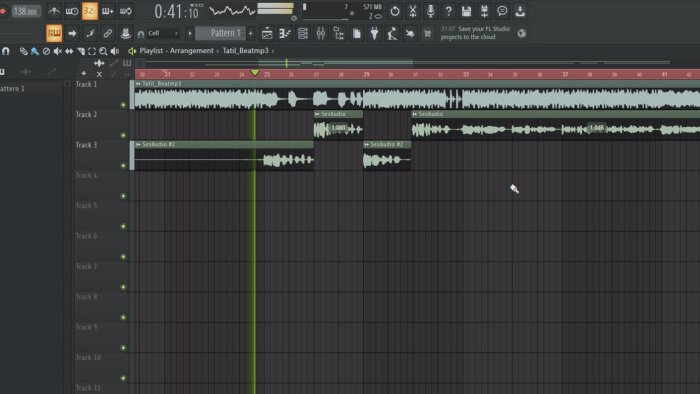700x394 pixels.
Task: Open the project files page icon
Action: (x=357, y=33)
